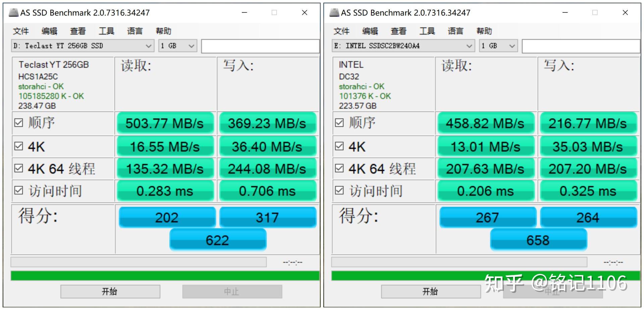
Task: Click empty text field beside size dropdown, left window
Action: coord(260,46)
